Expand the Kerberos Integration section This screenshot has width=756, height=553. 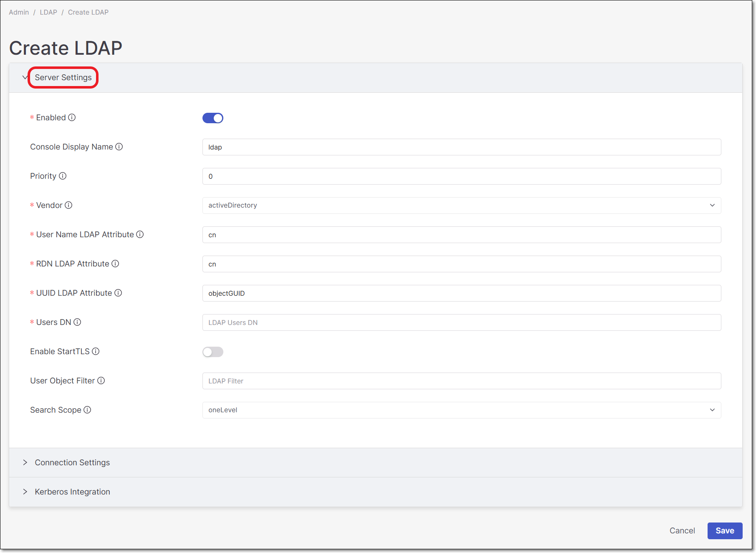tap(376, 492)
